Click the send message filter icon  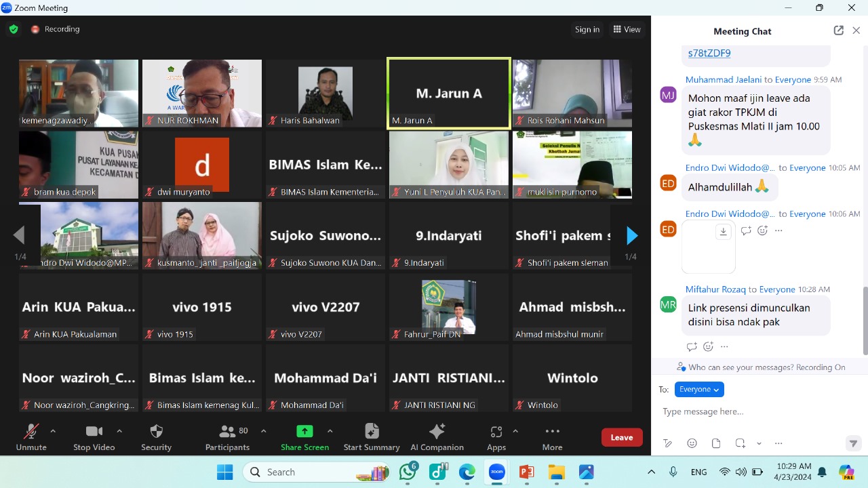pyautogui.click(x=853, y=443)
